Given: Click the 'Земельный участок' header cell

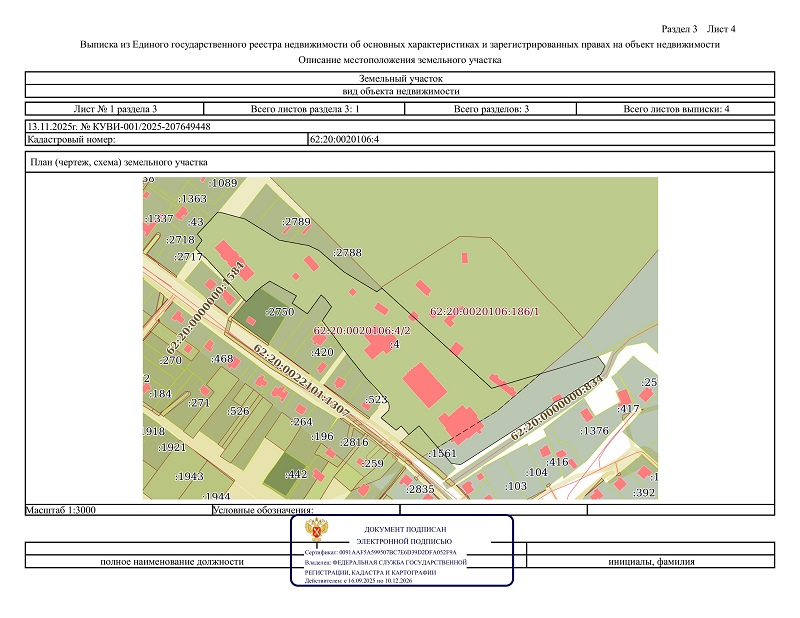Looking at the screenshot, I should click(400, 78).
